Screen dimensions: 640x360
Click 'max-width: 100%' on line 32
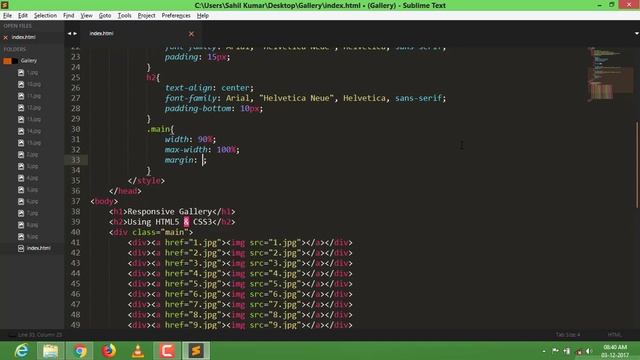pos(200,149)
